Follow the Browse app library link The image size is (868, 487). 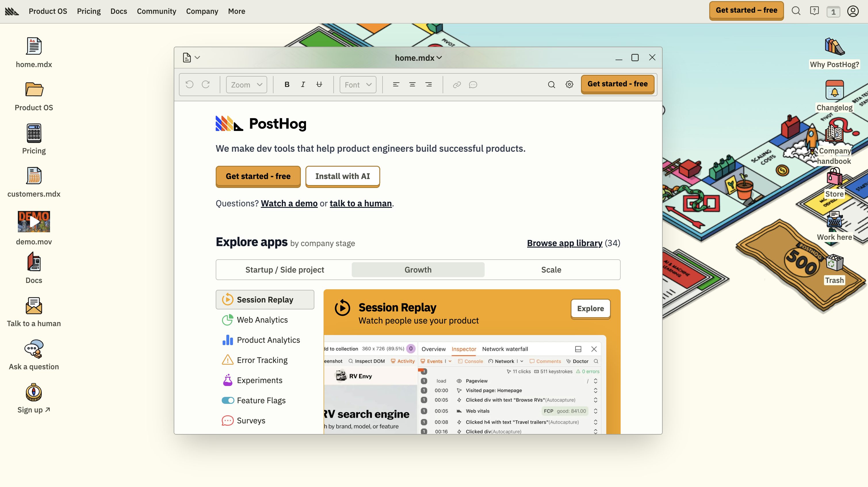click(x=564, y=243)
